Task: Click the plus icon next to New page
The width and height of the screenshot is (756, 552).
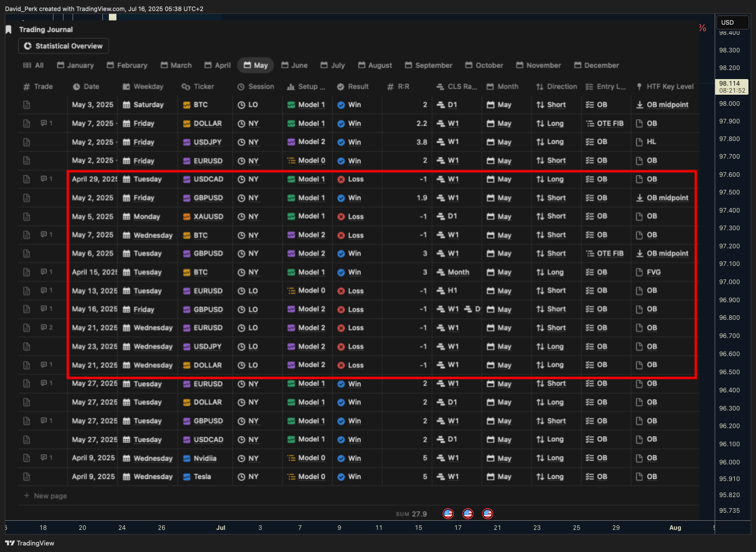Action: pos(27,496)
